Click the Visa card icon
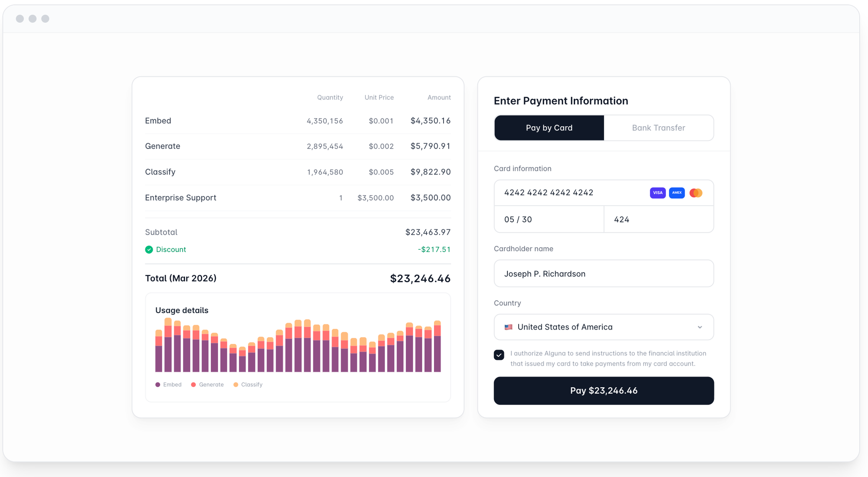The width and height of the screenshot is (868, 477). (658, 193)
